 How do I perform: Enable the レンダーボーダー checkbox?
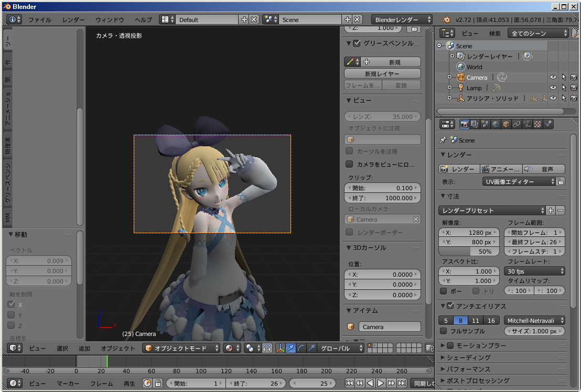[x=349, y=232]
